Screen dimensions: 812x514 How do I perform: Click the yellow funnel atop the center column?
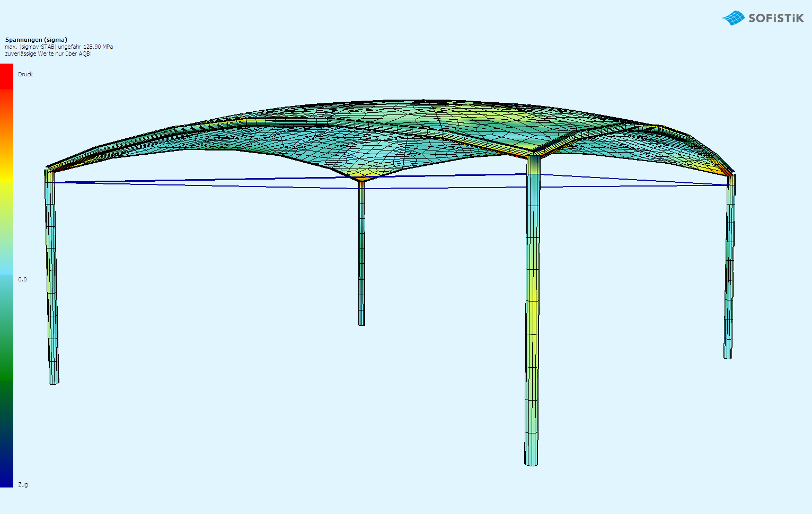[362, 175]
